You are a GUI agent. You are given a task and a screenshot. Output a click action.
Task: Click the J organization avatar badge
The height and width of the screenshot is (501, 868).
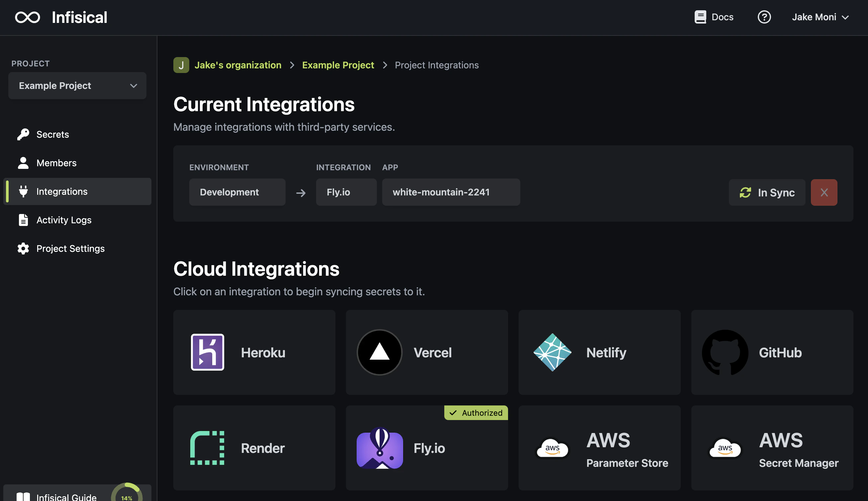(x=181, y=65)
